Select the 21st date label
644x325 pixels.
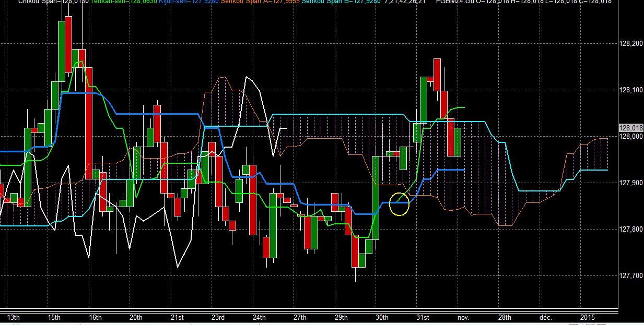[x=177, y=317]
